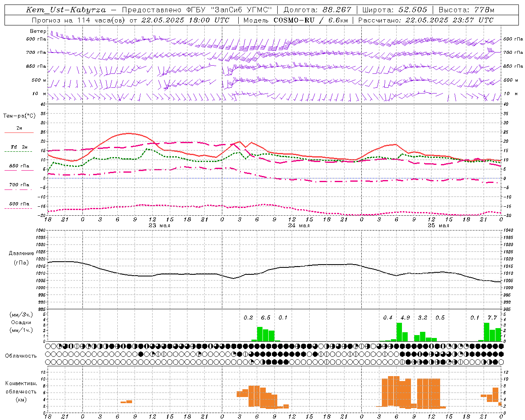The height and width of the screenshot is (420, 525).
Task: Click the '7.7' precipitation total value
Action: pos(492,318)
